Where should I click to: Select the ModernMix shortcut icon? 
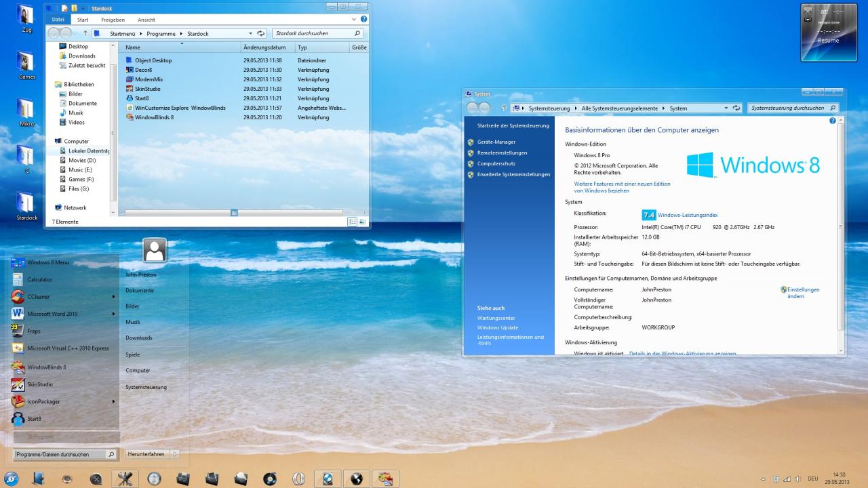click(130, 79)
